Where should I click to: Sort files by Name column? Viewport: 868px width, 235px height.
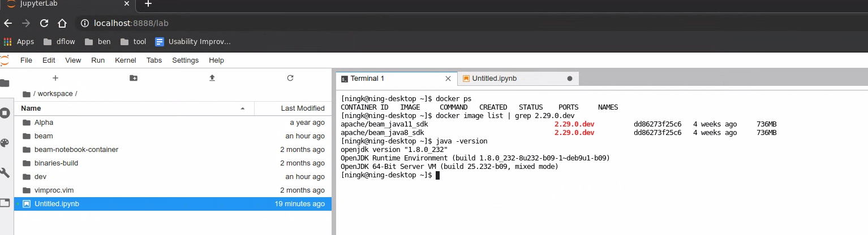[134, 108]
